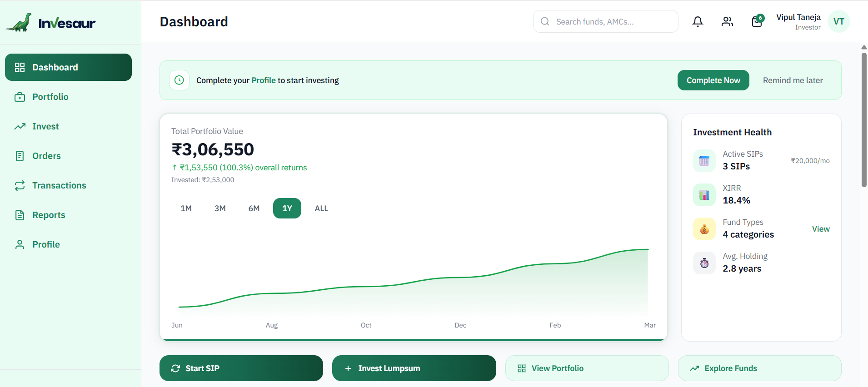Open Reports in sidebar

pos(68,215)
